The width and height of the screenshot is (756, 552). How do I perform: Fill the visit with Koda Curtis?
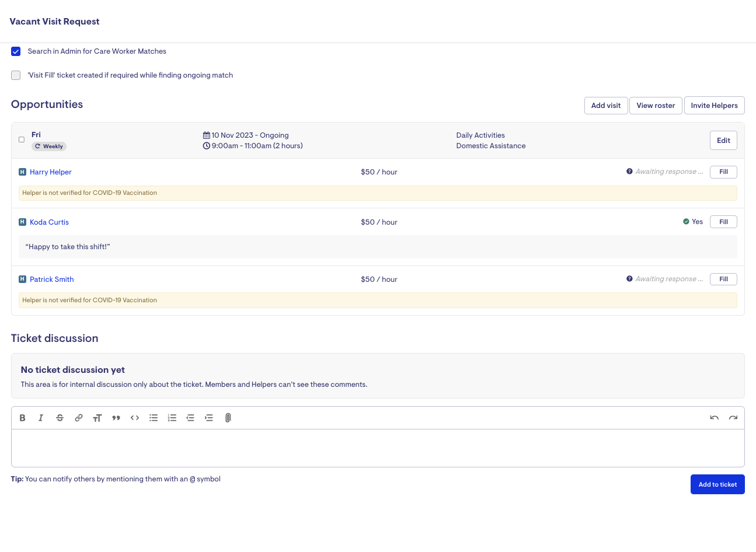723,222
